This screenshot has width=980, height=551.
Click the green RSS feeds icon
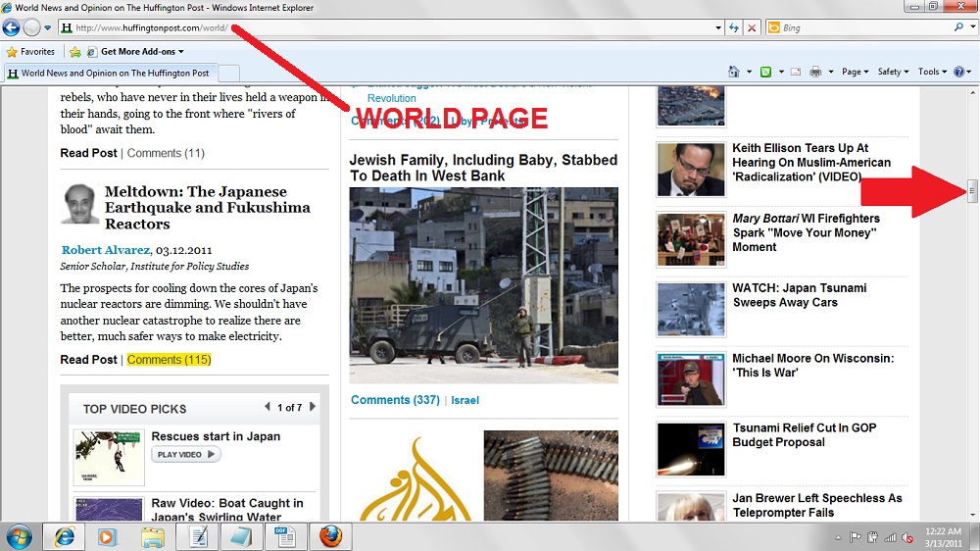point(765,72)
